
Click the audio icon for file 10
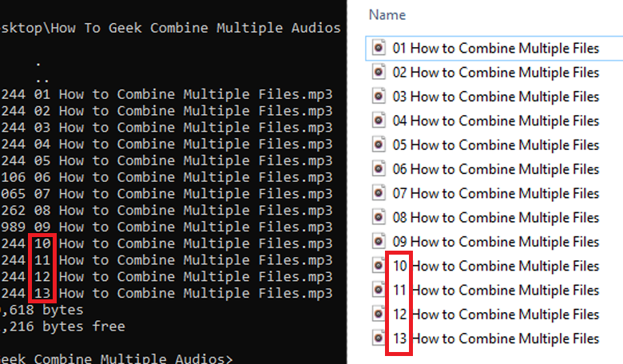[379, 266]
